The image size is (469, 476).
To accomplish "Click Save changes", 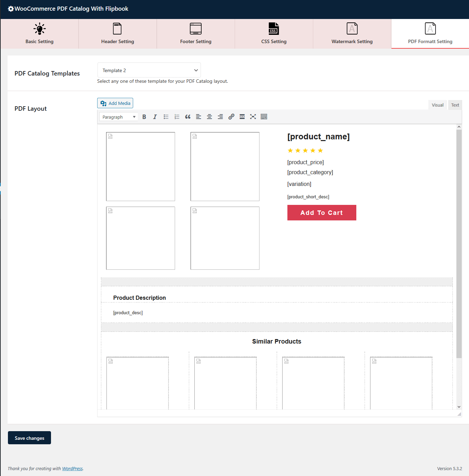I will 29,438.
